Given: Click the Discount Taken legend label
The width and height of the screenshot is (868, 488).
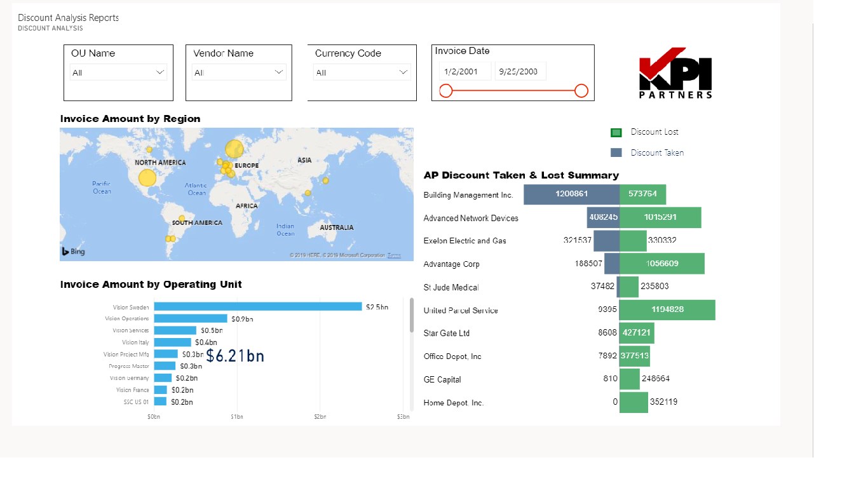Looking at the screenshot, I should (x=657, y=152).
